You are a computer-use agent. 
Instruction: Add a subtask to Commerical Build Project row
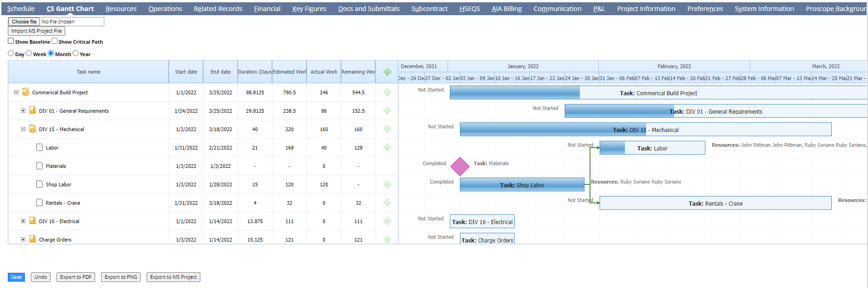coord(387,92)
